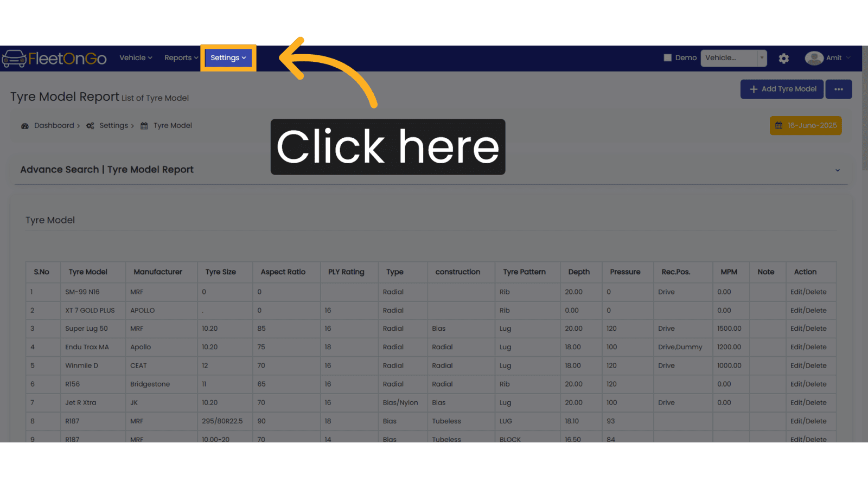
Task: Open the three-dots more options button
Action: coord(838,89)
